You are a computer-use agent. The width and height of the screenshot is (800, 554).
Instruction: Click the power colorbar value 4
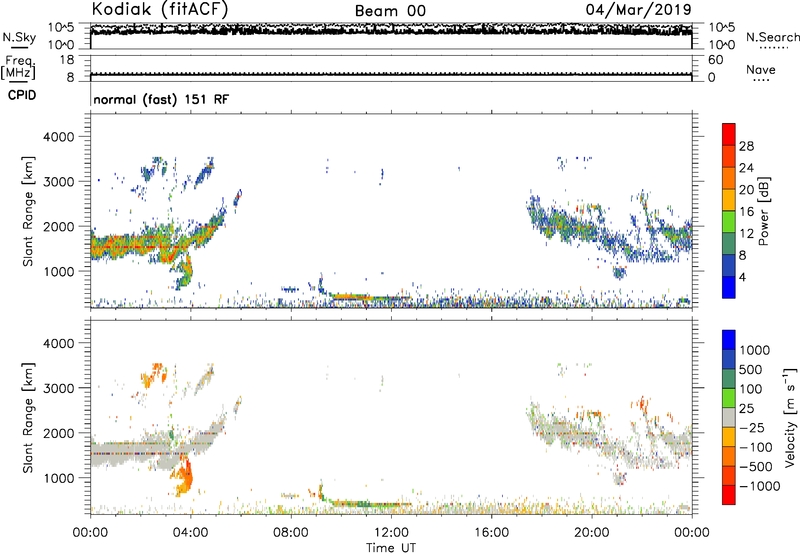point(742,277)
